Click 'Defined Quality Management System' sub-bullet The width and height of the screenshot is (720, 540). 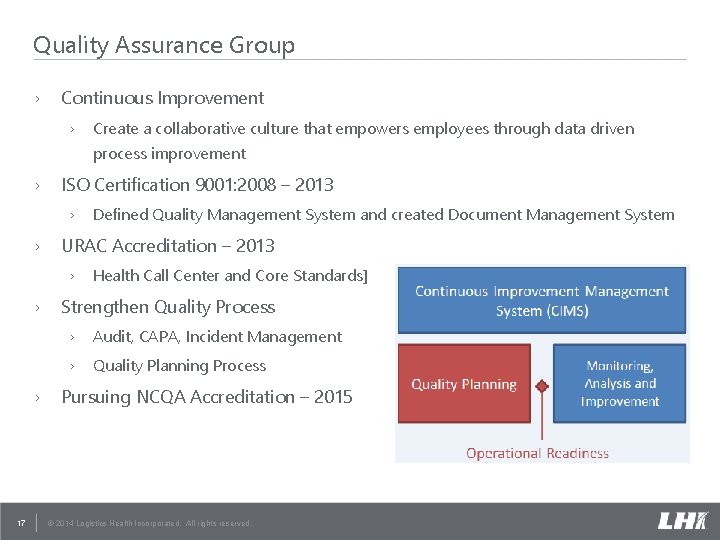(x=384, y=215)
